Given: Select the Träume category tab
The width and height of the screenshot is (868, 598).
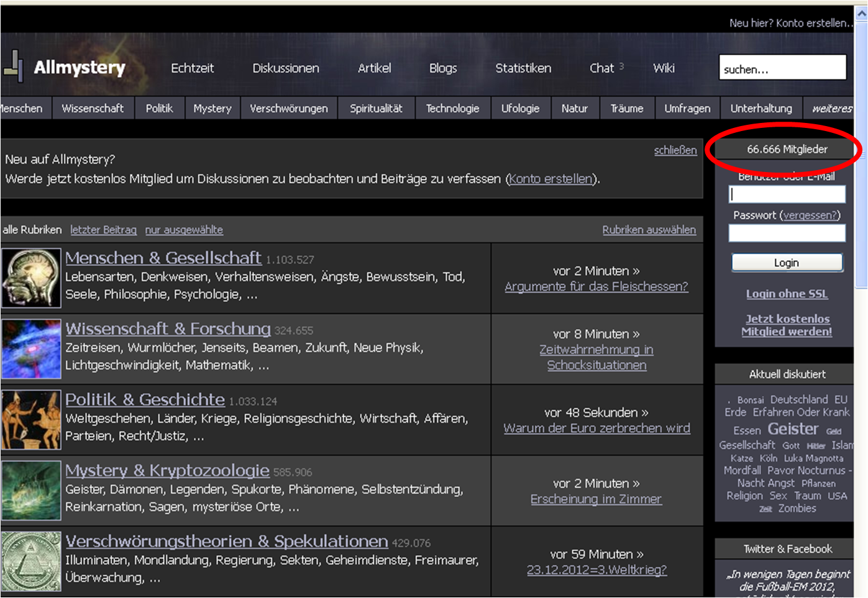Looking at the screenshot, I should 626,108.
